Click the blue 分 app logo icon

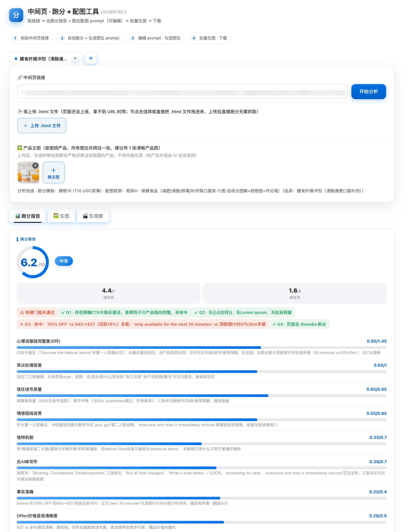[16, 15]
